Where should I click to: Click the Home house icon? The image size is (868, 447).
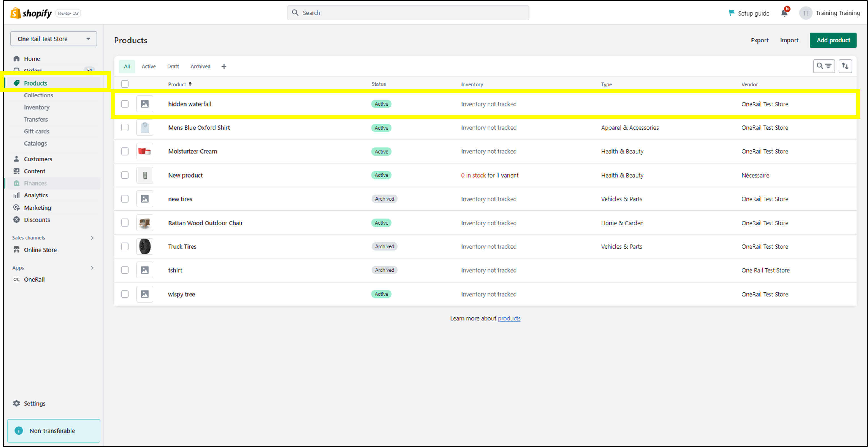16,59
